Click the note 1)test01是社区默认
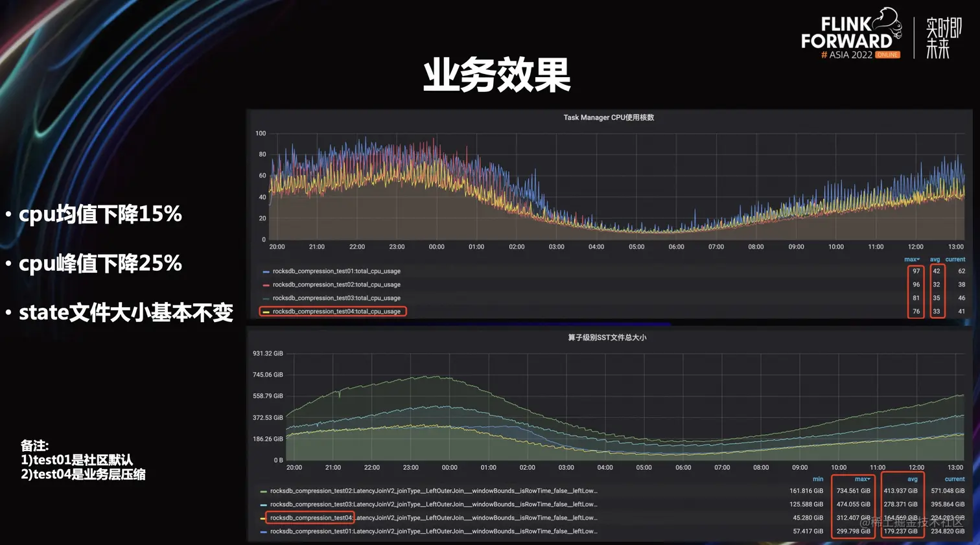The width and height of the screenshot is (980, 545). click(x=77, y=460)
